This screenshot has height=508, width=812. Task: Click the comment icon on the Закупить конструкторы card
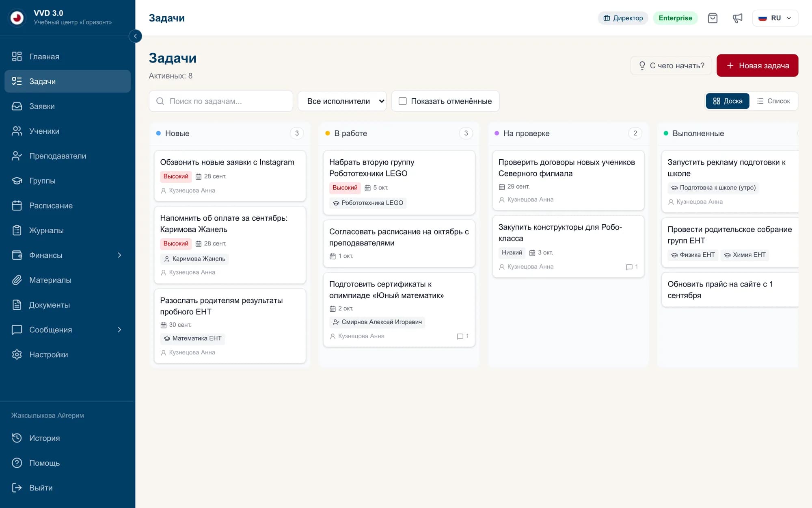629,267
